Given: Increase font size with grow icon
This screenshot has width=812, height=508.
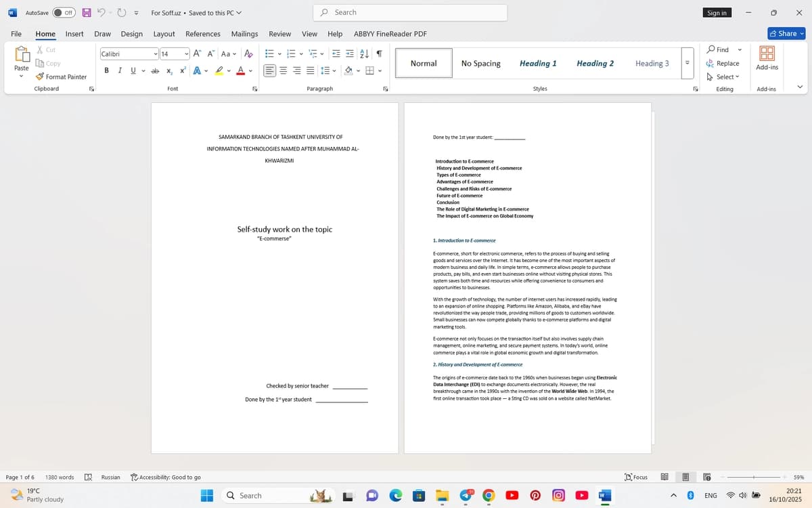Looking at the screenshot, I should [197, 54].
